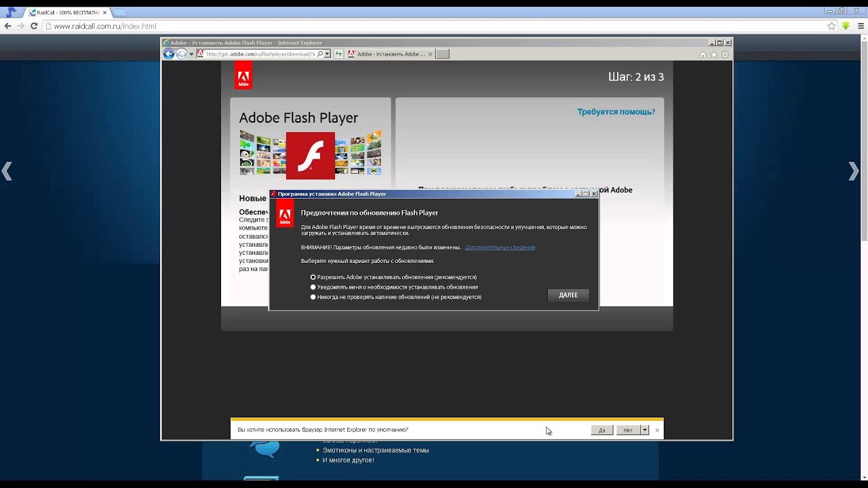Refresh the Adobe page in Internet Explorer
The image size is (868, 488).
[x=338, y=54]
